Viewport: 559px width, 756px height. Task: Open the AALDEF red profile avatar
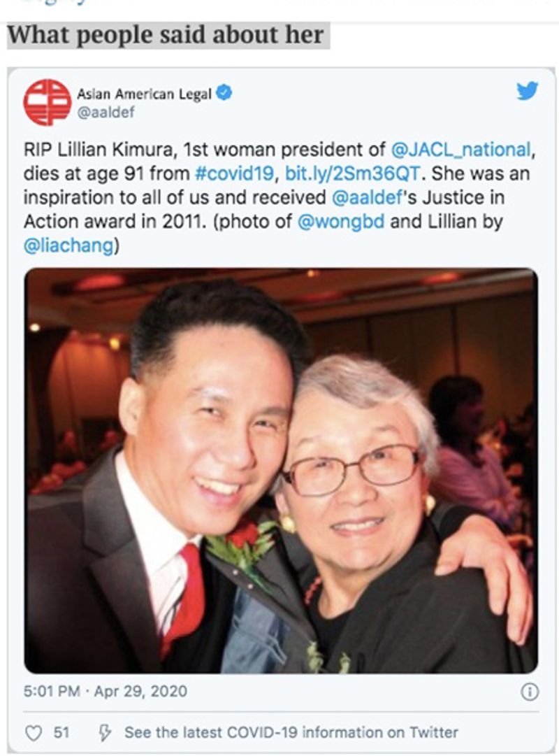(x=48, y=102)
